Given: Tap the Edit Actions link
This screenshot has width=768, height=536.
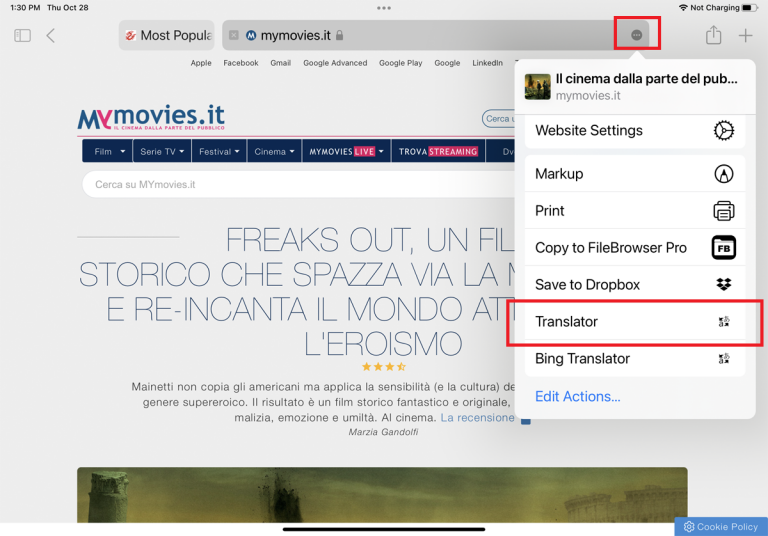Looking at the screenshot, I should point(578,396).
